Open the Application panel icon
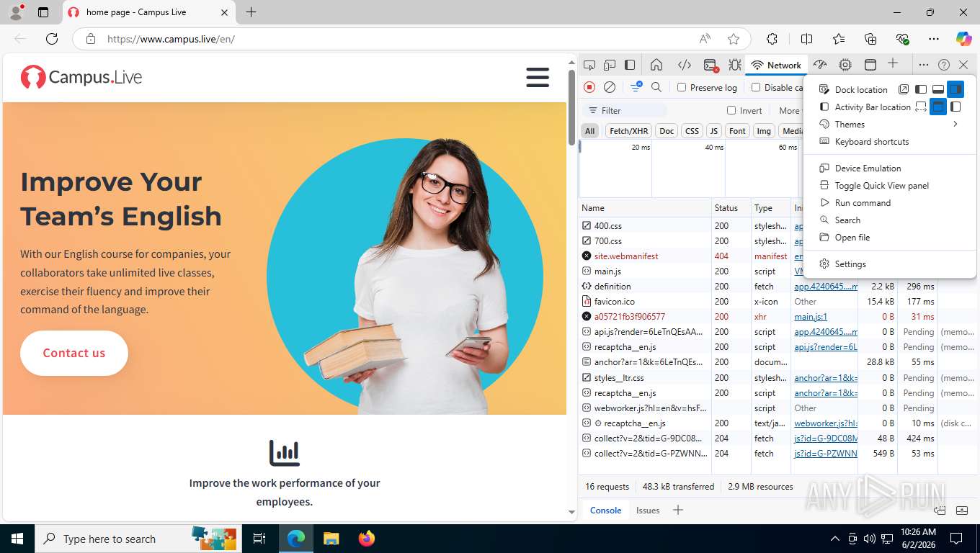 click(870, 65)
